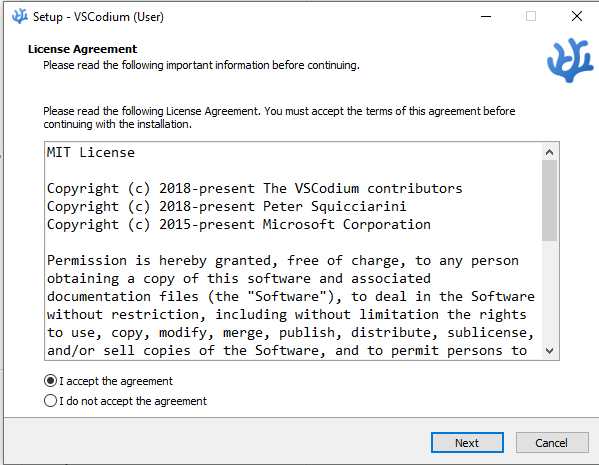Click the license text scrollbar thumb
The width and height of the screenshot is (599, 465).
pyautogui.click(x=549, y=201)
